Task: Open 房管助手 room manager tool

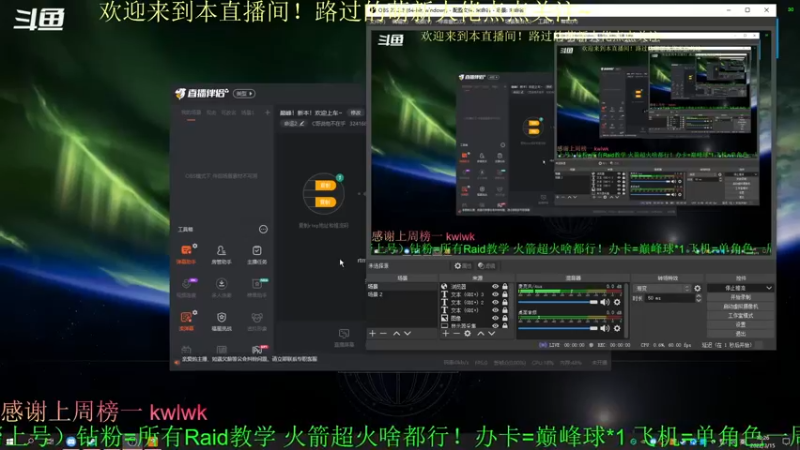Action: point(221,254)
